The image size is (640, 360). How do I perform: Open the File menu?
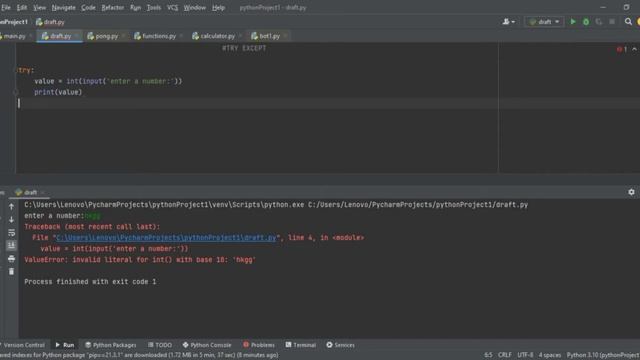coord(6,7)
